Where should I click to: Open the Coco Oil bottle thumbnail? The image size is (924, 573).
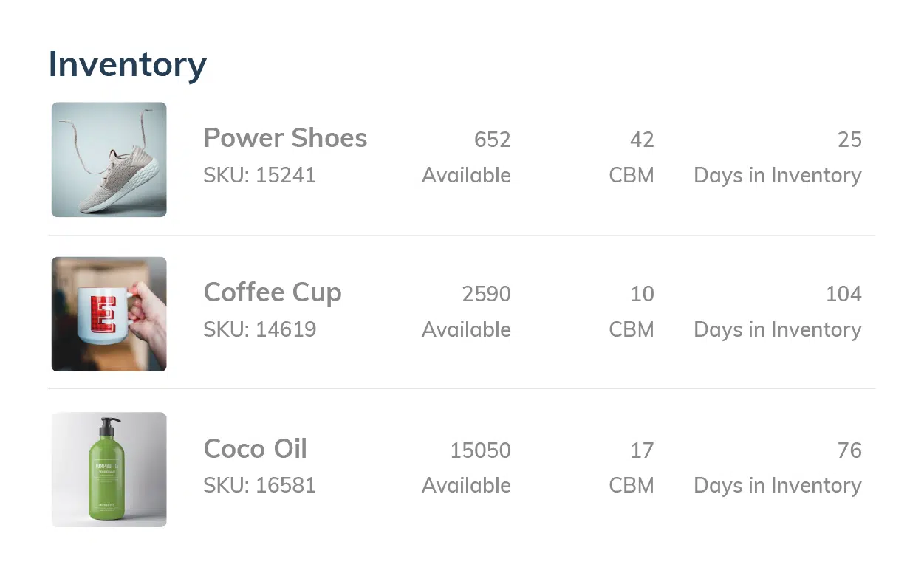pyautogui.click(x=109, y=470)
